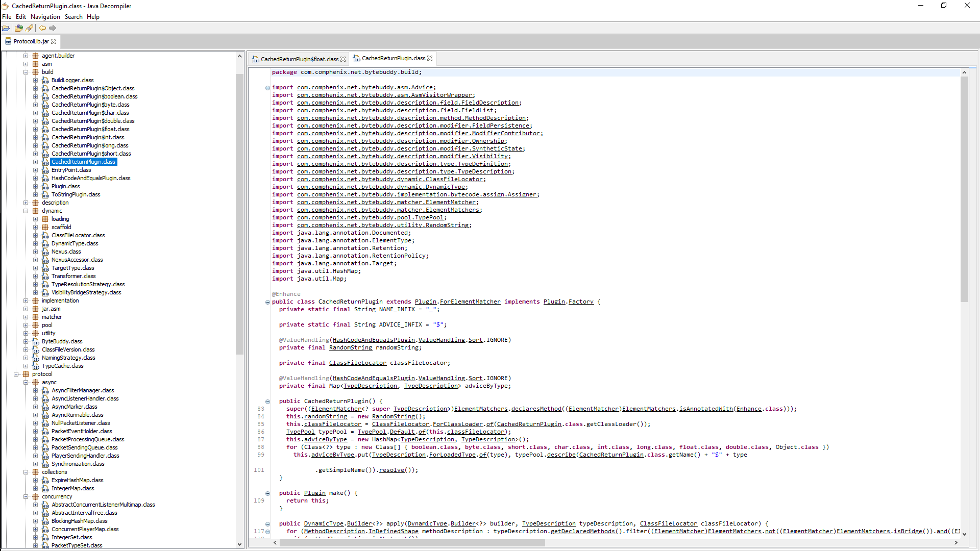Click the Open Type toolbar icon
The height and width of the screenshot is (551, 980).
click(x=19, y=28)
